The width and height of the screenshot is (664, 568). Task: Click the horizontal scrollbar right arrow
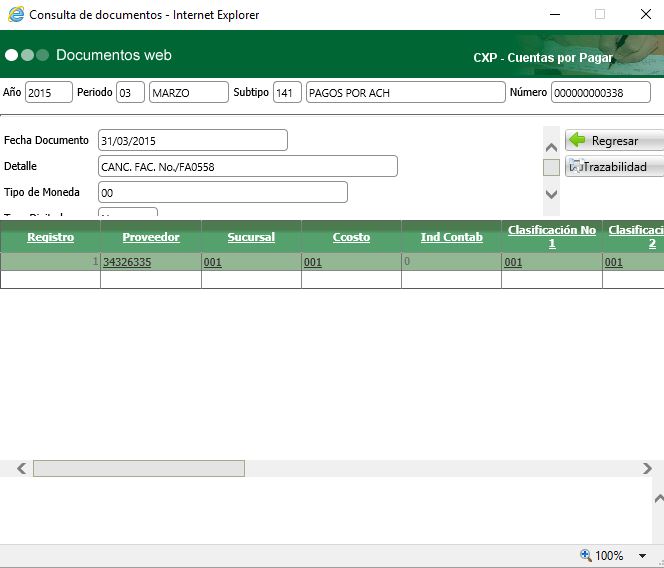pyautogui.click(x=647, y=468)
